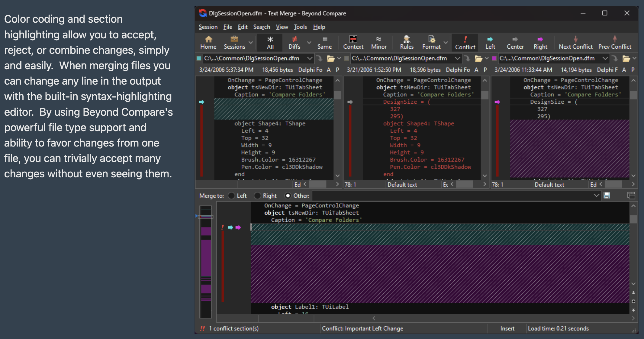Open the Format options

coord(431,43)
